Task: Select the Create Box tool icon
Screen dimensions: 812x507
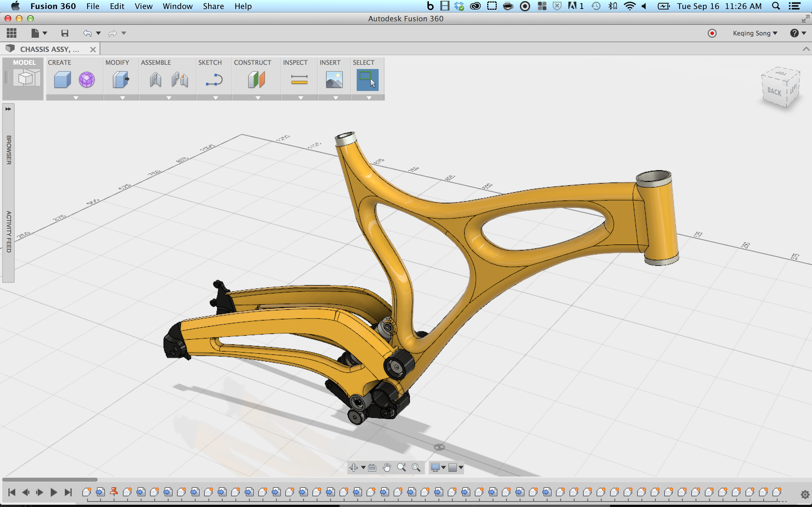Action: coord(62,80)
